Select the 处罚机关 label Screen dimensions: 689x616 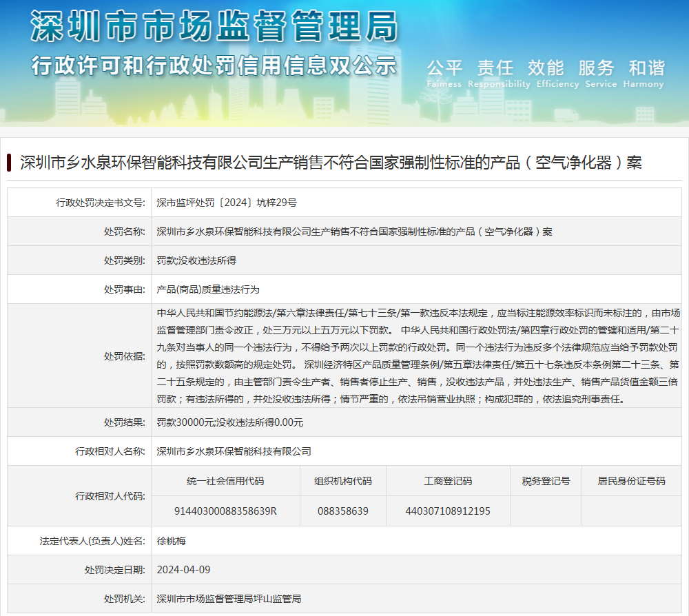pyautogui.click(x=124, y=599)
